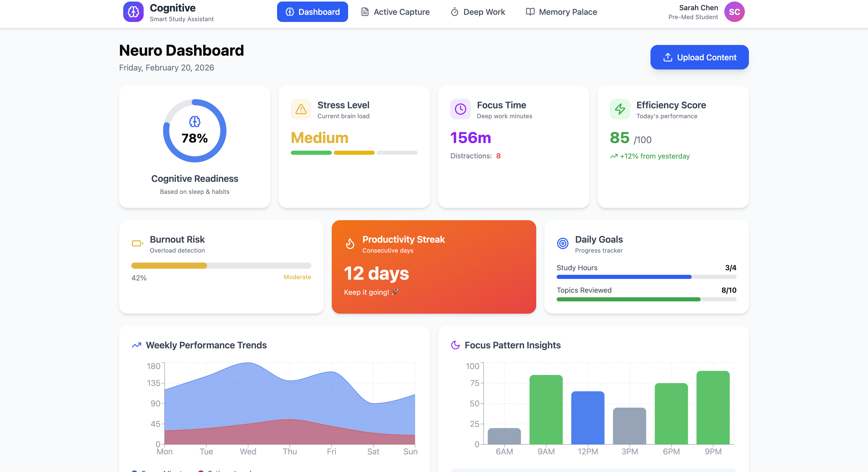Screen dimensions: 868x472
Task: Select the Dashboard navigation tab
Action: (x=312, y=12)
